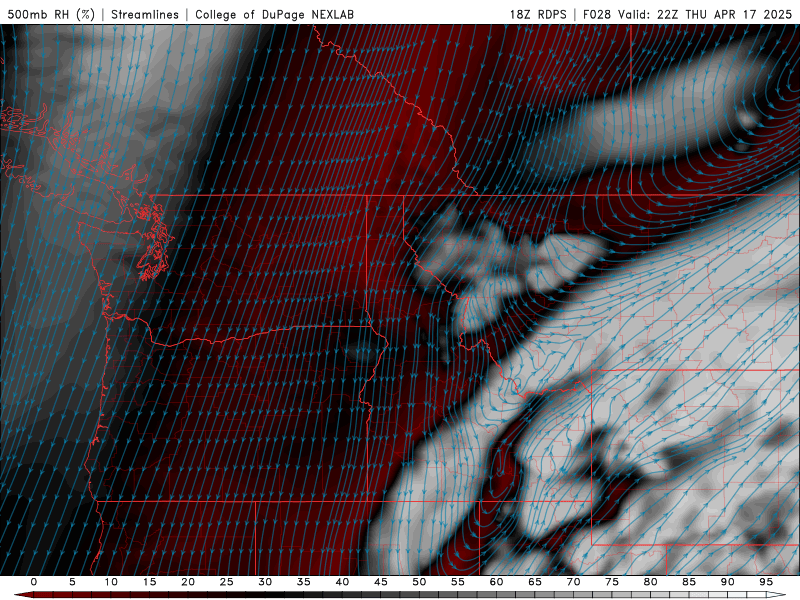800x600 pixels.
Task: Click the color bar label '50'
Action: [419, 582]
